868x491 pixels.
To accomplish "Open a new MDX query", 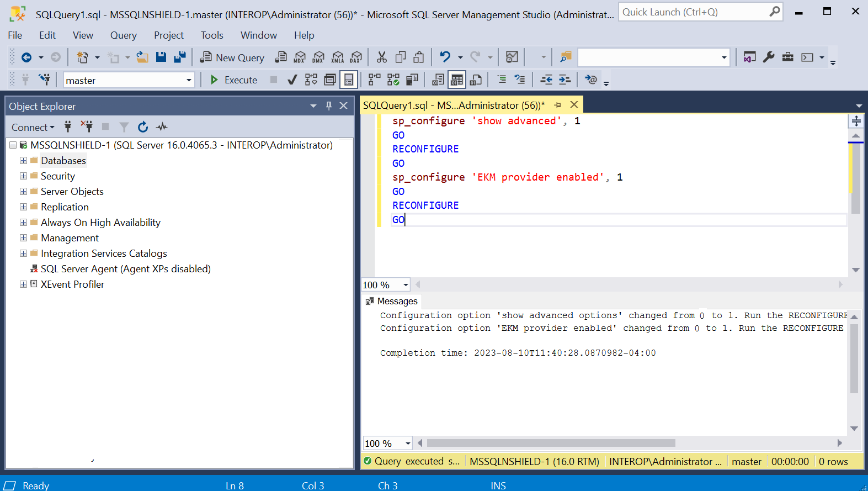I will tap(300, 57).
